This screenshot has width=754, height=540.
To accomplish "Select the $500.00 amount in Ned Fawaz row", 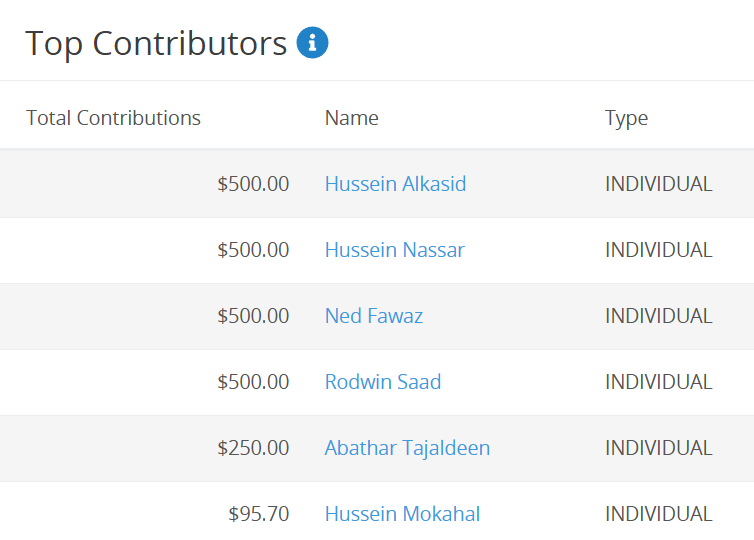I will pyautogui.click(x=253, y=316).
